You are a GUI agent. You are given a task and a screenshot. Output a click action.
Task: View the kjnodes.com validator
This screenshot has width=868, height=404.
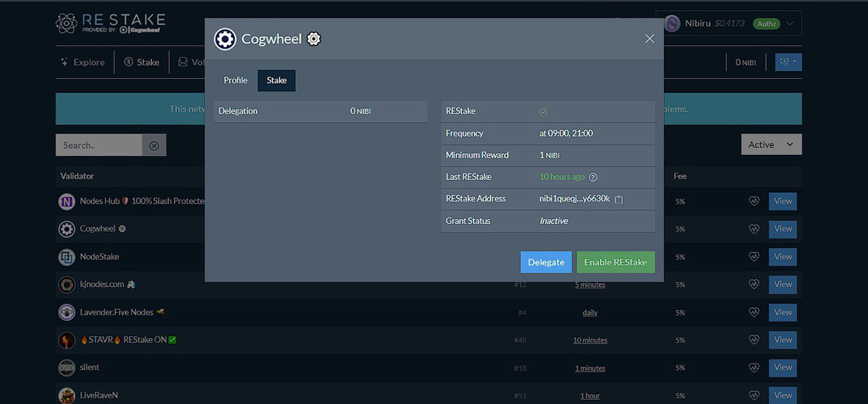783,285
